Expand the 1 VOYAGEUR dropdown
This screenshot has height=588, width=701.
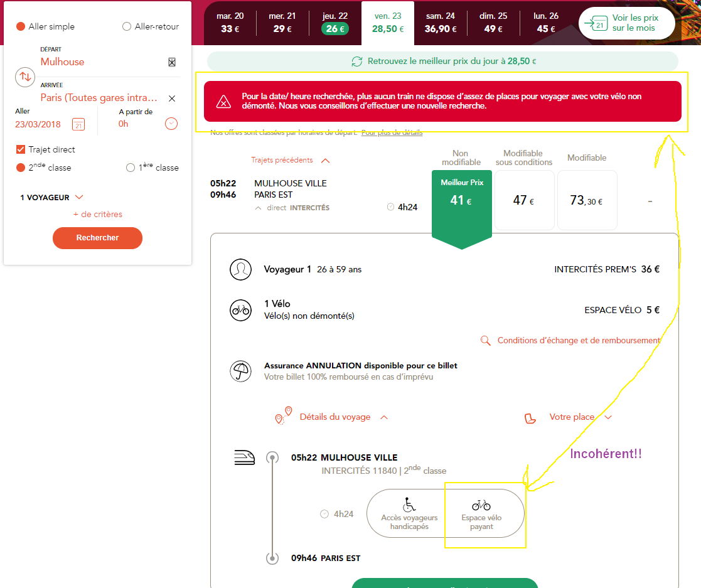coord(52,197)
